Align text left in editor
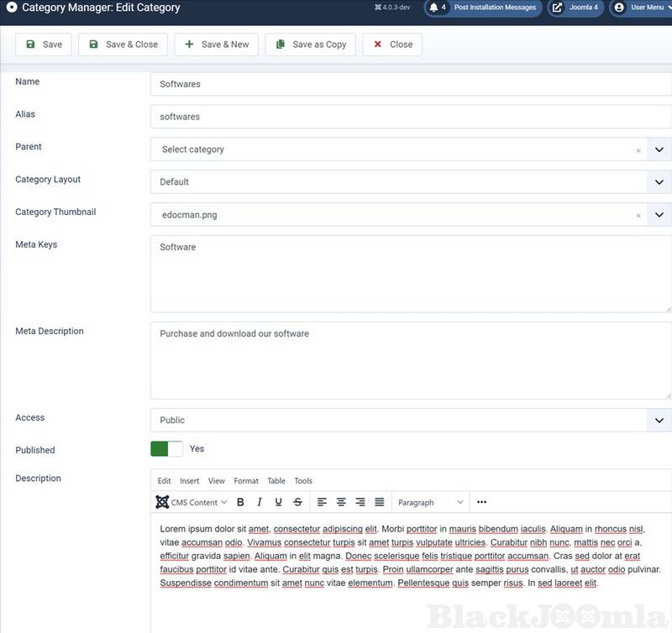Screen dimensions: 672x633 click(322, 502)
